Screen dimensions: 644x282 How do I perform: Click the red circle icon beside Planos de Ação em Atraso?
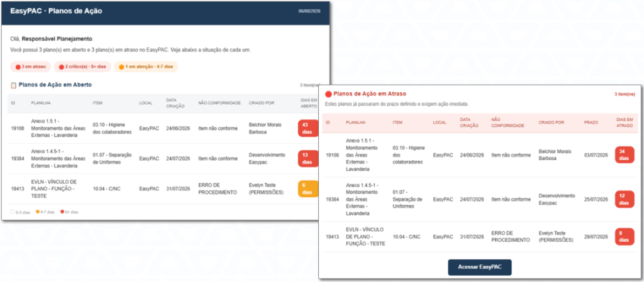[x=328, y=94]
